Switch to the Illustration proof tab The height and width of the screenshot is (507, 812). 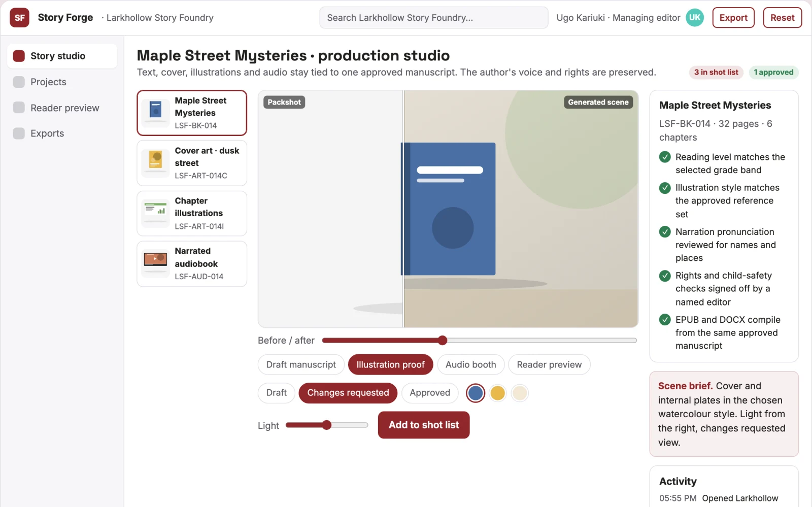390,364
